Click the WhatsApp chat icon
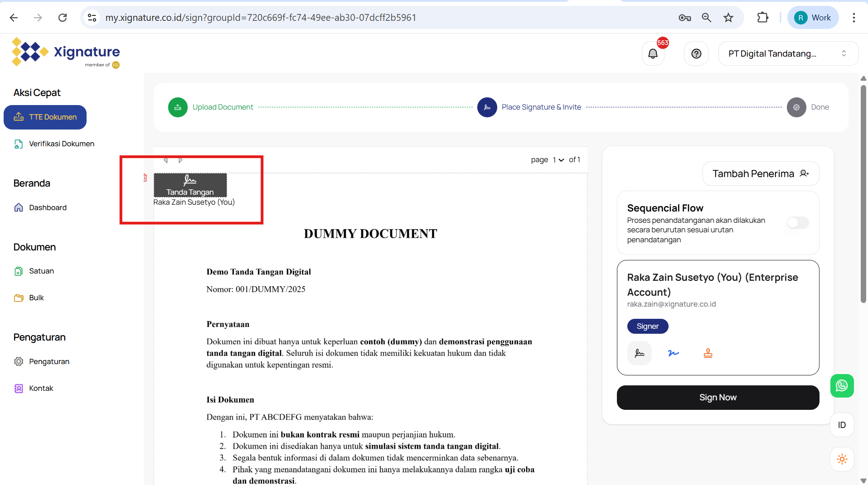The width and height of the screenshot is (868, 485). (x=842, y=386)
